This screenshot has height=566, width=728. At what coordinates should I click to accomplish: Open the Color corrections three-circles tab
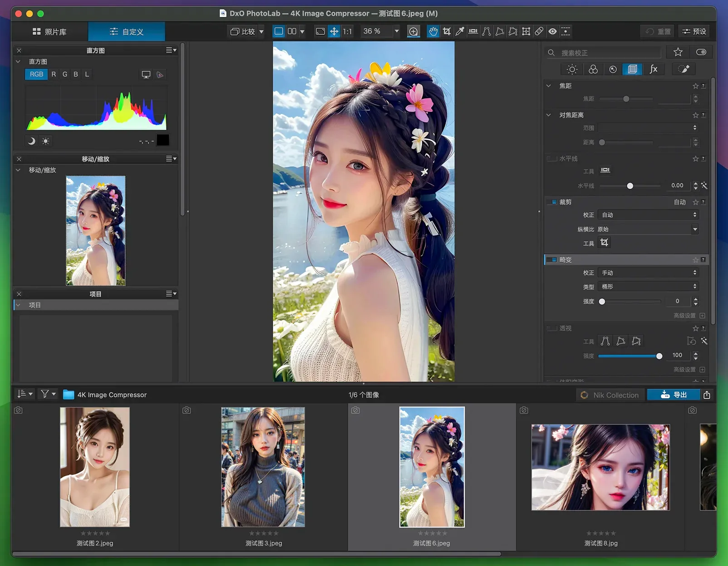[x=593, y=69]
